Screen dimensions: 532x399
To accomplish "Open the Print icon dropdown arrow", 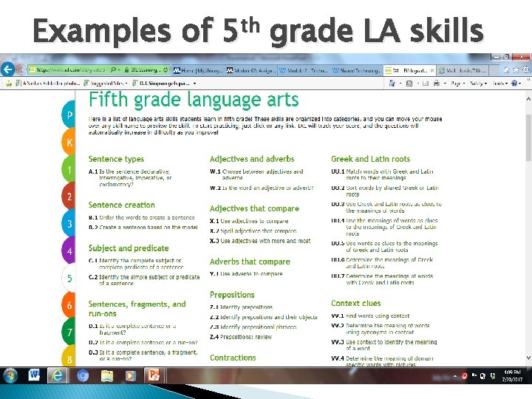I will pyautogui.click(x=445, y=83).
